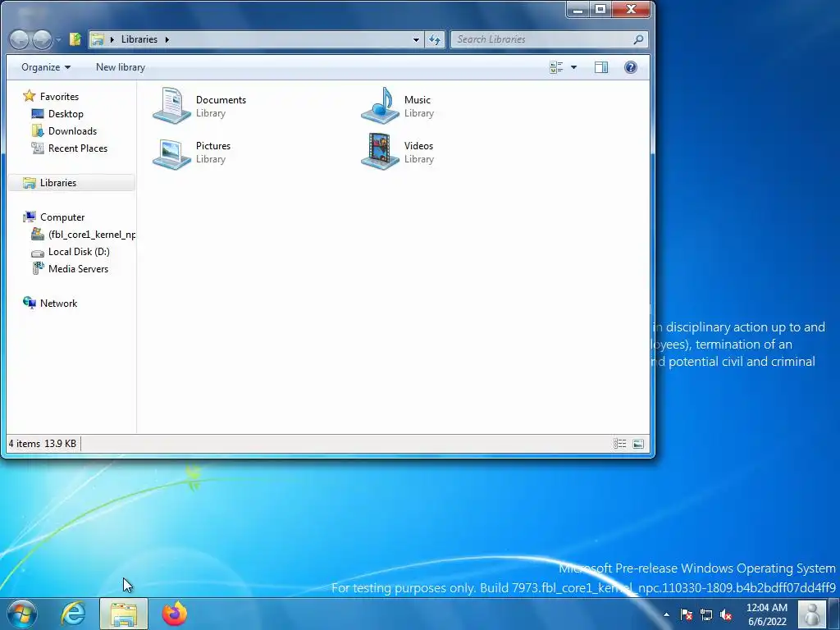Open the More view options dropdown arrow
840x630 pixels.
(x=573, y=67)
